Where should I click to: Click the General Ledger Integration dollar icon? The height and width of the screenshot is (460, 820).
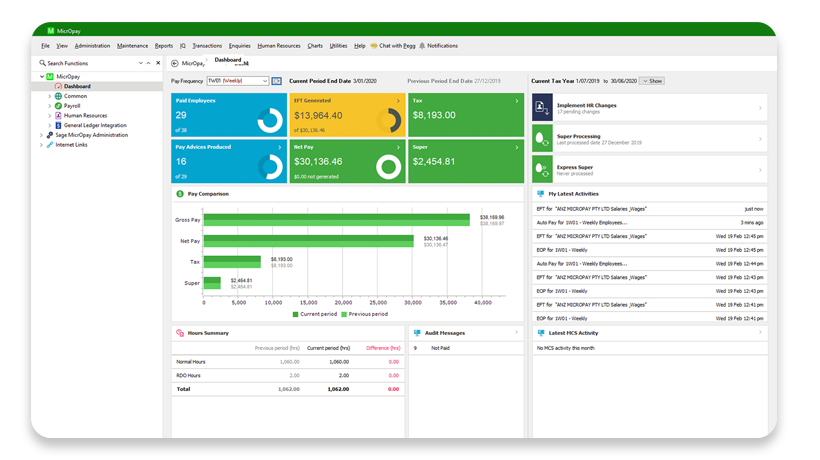click(58, 125)
